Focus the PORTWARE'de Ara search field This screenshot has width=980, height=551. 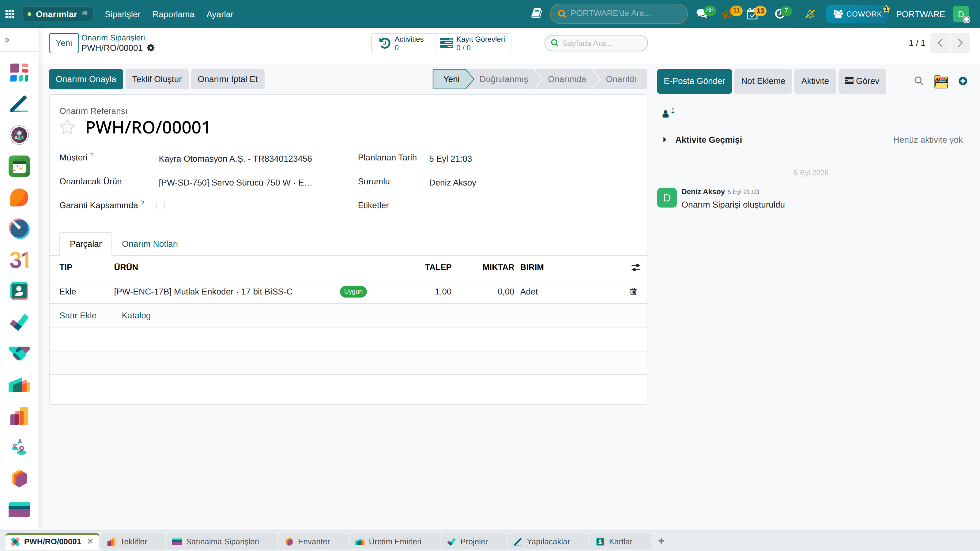[619, 14]
